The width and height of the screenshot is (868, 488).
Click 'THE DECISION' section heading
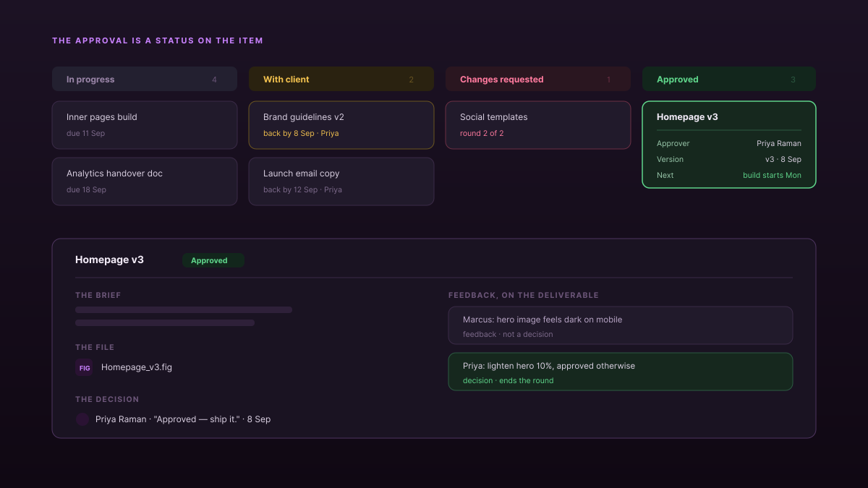point(107,399)
